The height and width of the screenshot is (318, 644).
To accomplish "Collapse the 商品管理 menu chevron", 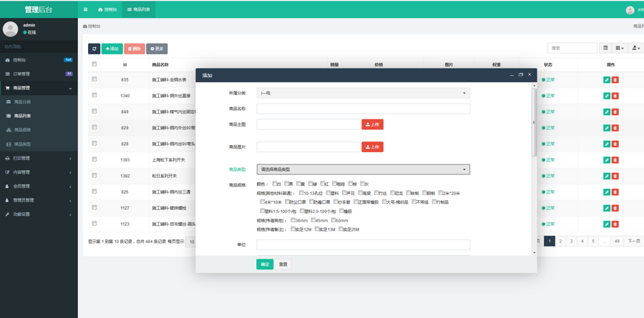I will coord(70,88).
